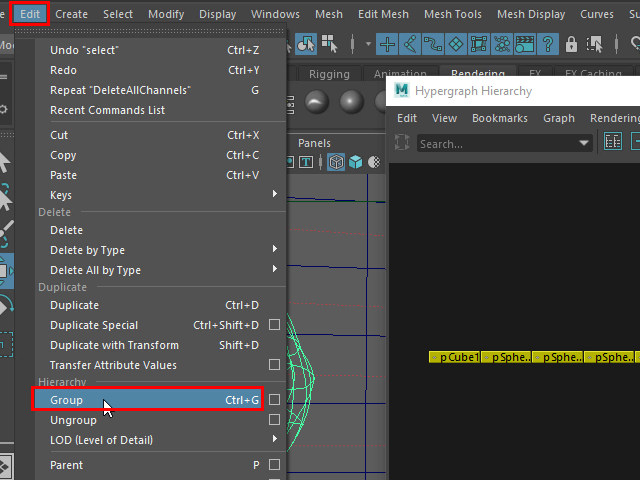Click the snap to grids icon

[x=386, y=44]
